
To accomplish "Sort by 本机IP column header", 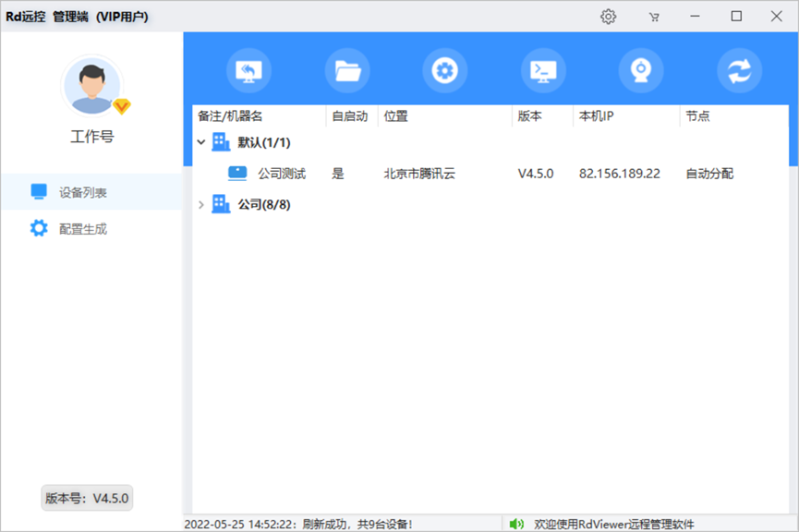I will click(627, 116).
